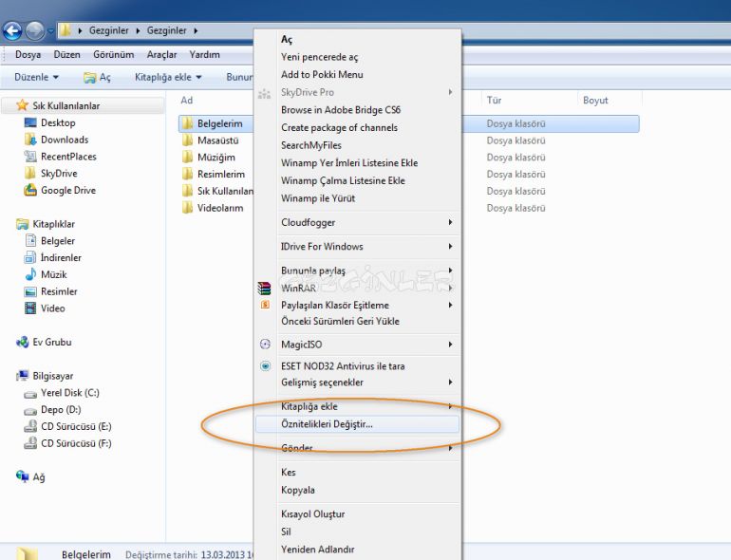
Task: Open the Düzenle toolbar dropdown
Action: (36, 77)
